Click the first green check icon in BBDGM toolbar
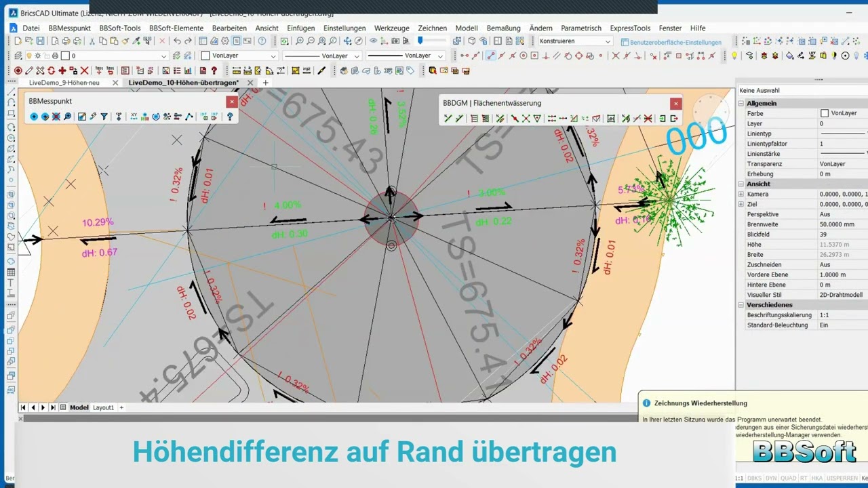The height and width of the screenshot is (488, 868). [448, 119]
